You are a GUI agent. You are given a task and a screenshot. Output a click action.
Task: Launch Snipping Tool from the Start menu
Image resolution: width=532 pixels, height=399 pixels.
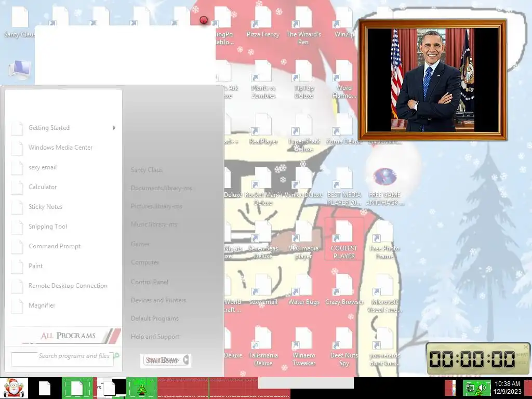click(63, 227)
